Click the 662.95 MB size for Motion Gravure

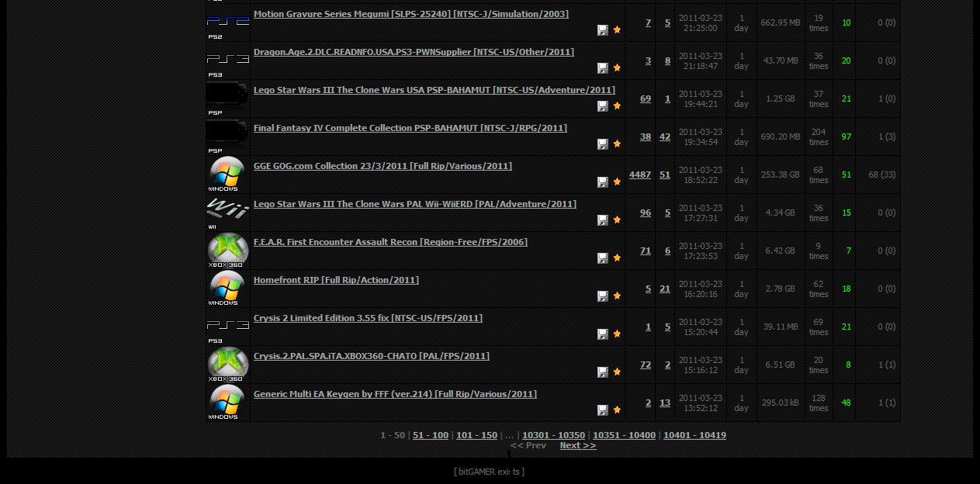780,22
